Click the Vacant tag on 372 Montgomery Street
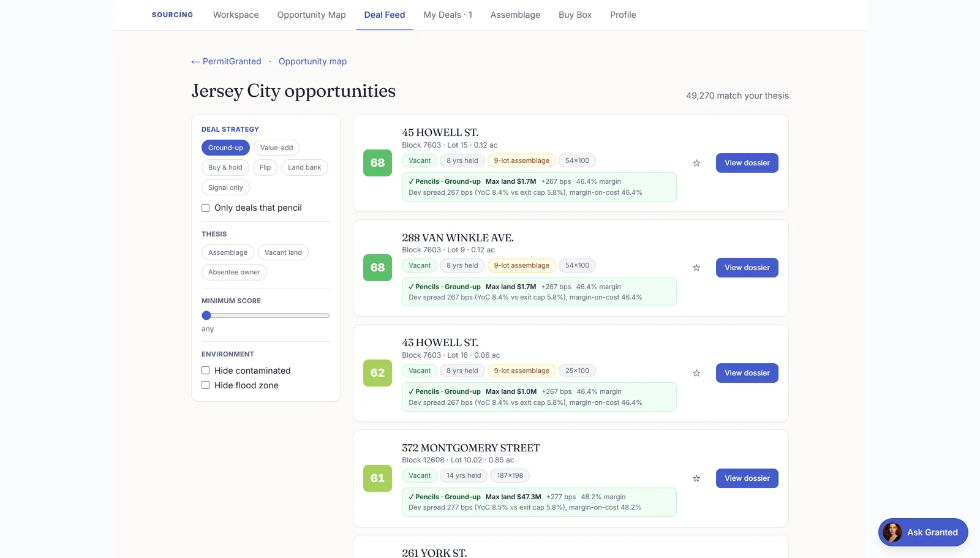 click(420, 476)
